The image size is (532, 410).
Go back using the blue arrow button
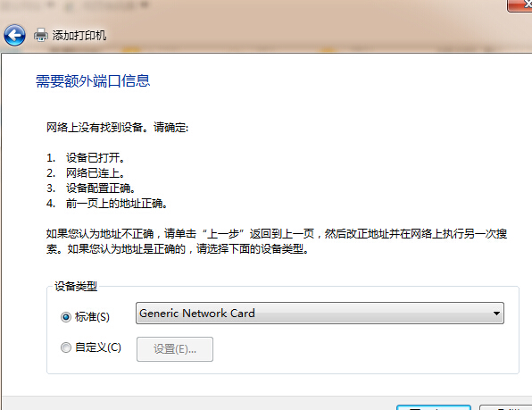click(14, 35)
